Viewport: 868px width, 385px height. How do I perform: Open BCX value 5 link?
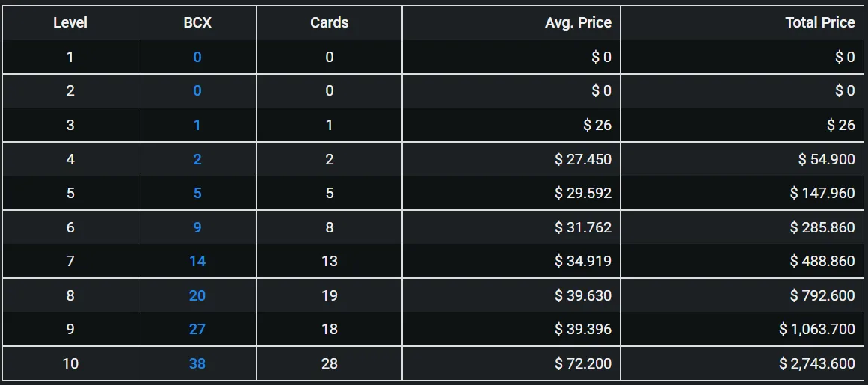coord(197,193)
